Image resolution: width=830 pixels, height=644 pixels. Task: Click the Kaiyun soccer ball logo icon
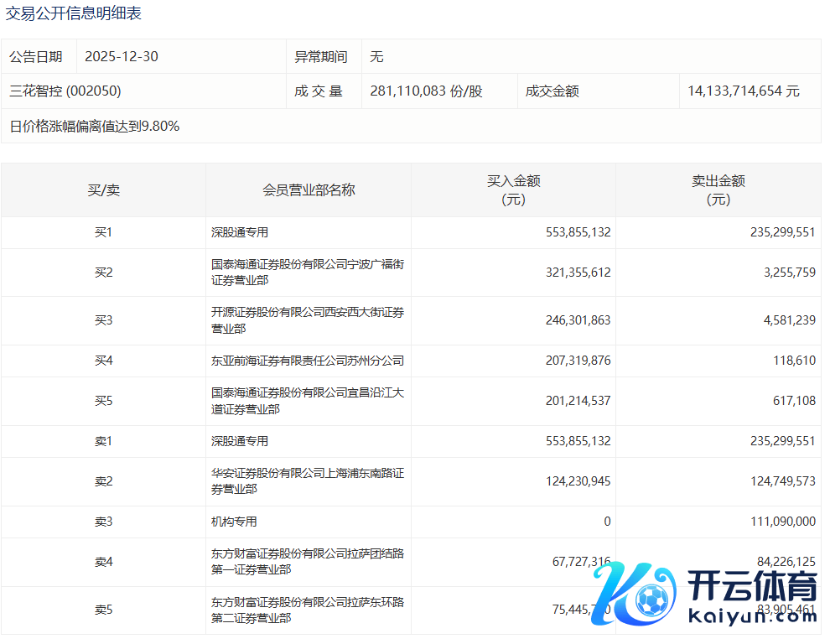click(651, 598)
